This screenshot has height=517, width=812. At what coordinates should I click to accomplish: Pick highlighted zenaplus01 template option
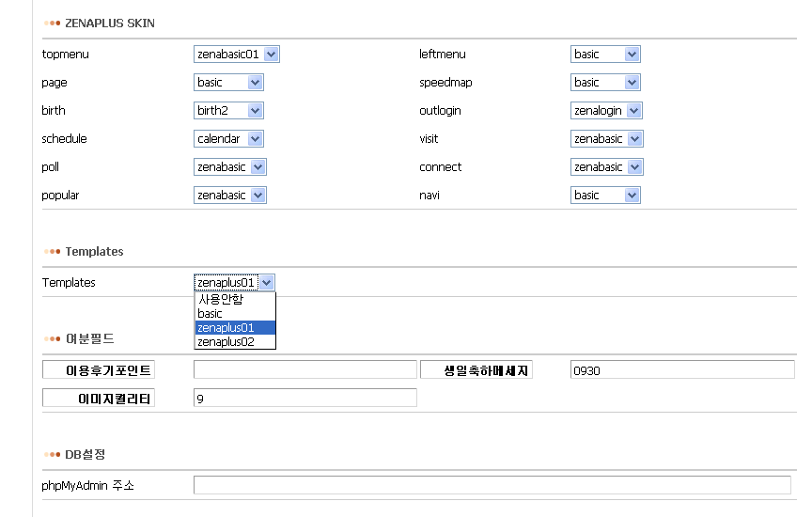(235, 328)
